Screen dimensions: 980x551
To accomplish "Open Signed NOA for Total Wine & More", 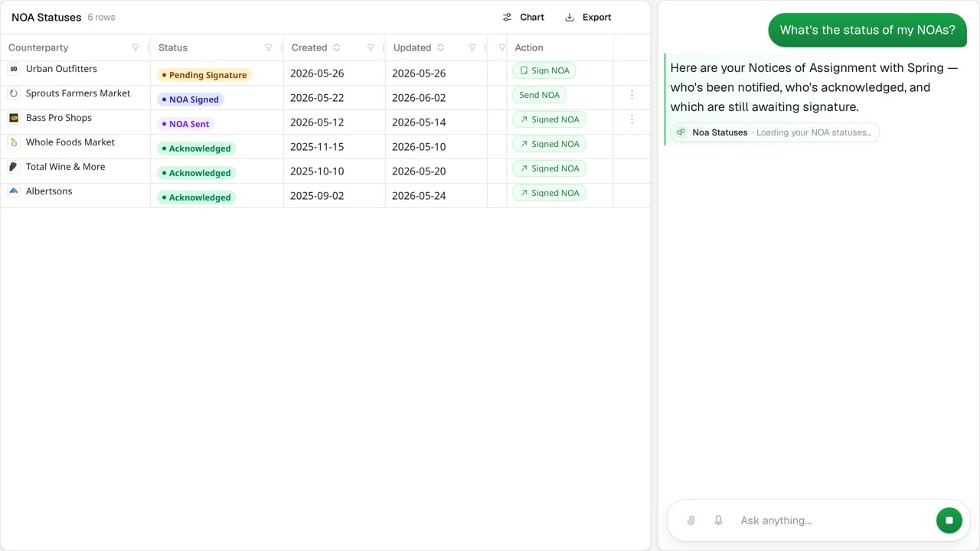I will [x=550, y=168].
